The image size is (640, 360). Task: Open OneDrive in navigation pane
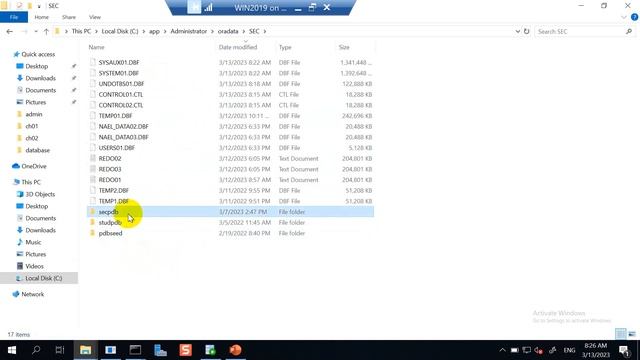(x=33, y=166)
